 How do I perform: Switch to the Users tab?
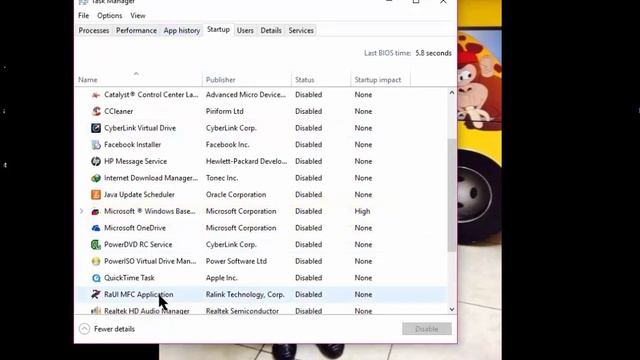[x=245, y=31]
